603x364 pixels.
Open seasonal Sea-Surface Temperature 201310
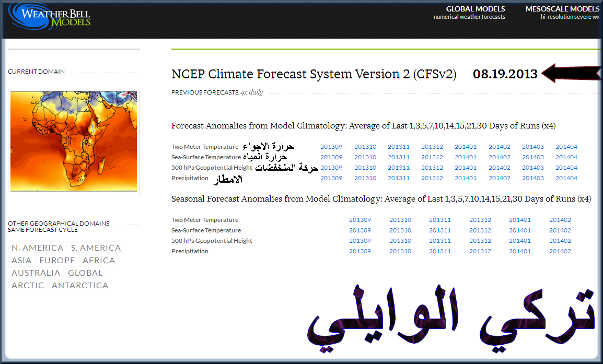point(400,230)
